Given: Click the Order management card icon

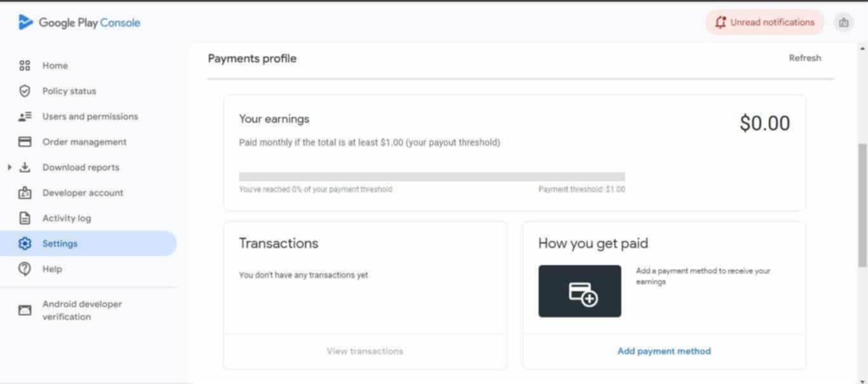Looking at the screenshot, I should (25, 142).
